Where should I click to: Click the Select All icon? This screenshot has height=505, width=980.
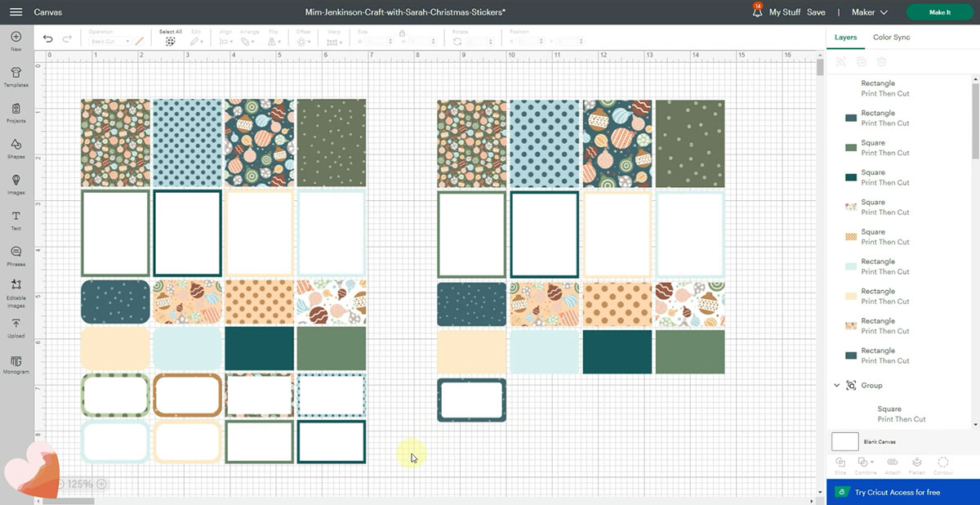(170, 40)
